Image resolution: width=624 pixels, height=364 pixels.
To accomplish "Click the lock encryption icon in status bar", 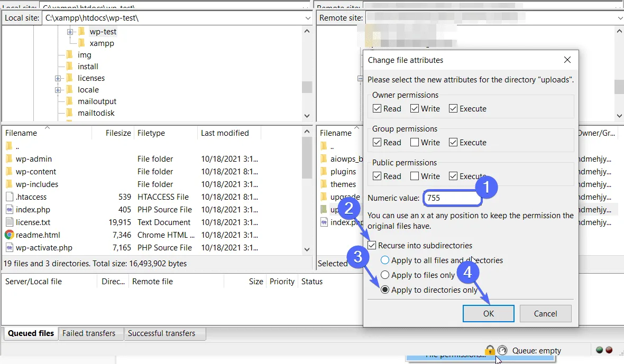I will [490, 350].
